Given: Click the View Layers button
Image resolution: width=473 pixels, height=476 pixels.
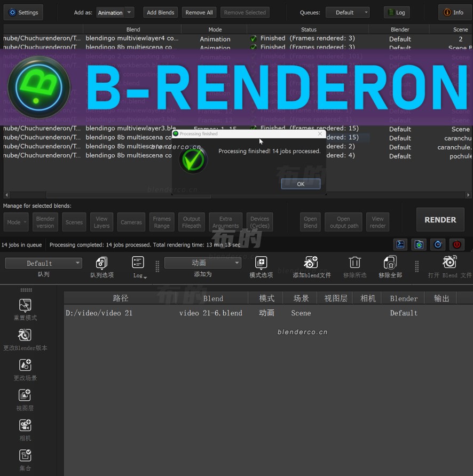Looking at the screenshot, I should click(101, 222).
